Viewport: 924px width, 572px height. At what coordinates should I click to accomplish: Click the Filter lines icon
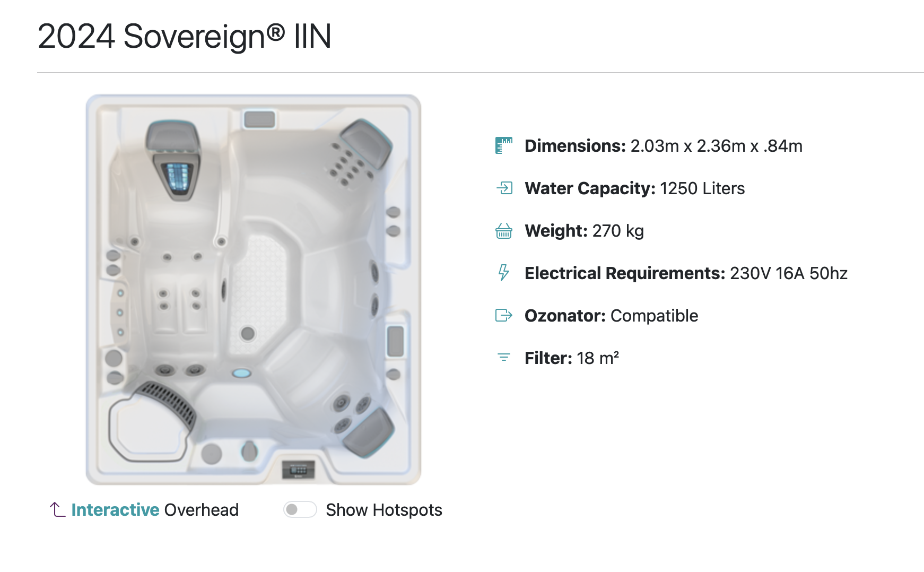(x=504, y=358)
